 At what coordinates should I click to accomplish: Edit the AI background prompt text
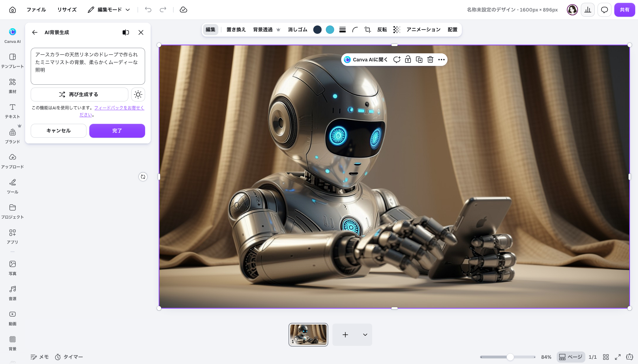[x=88, y=66]
